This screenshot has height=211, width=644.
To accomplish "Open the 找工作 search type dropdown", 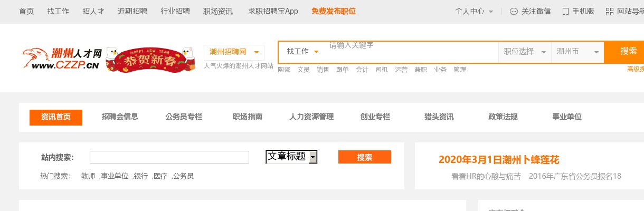I will pyautogui.click(x=303, y=52).
